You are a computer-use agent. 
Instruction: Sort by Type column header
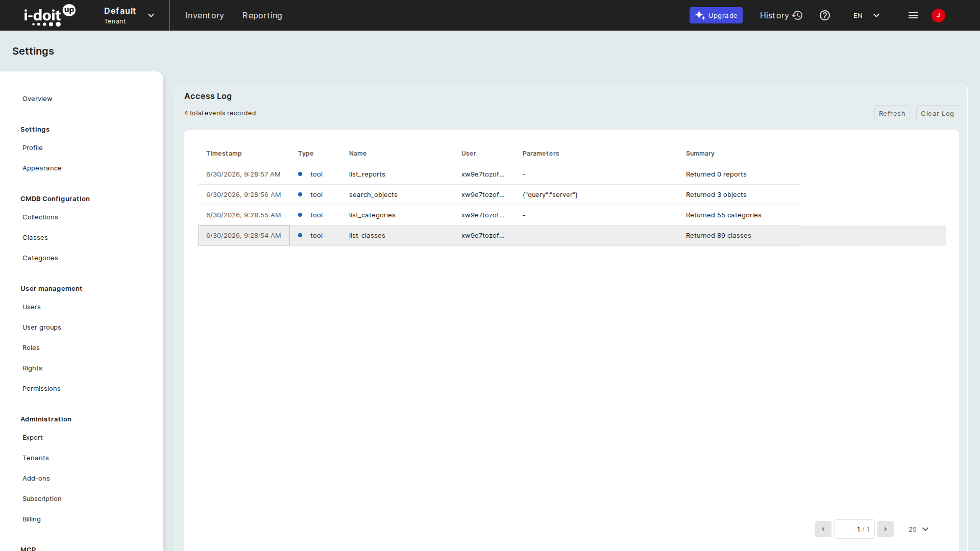[306, 153]
